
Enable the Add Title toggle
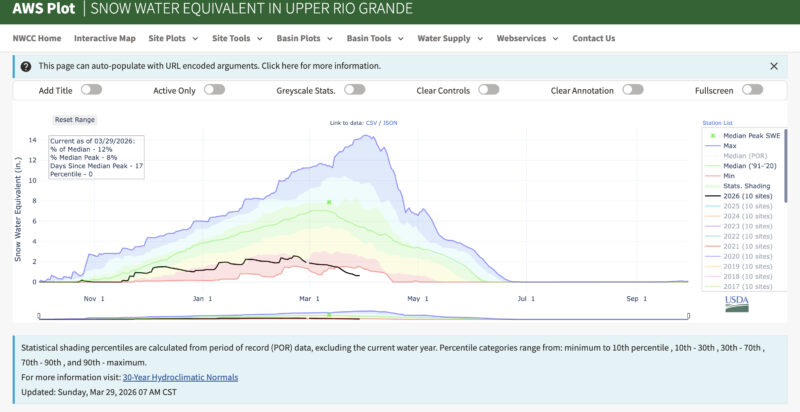91,89
